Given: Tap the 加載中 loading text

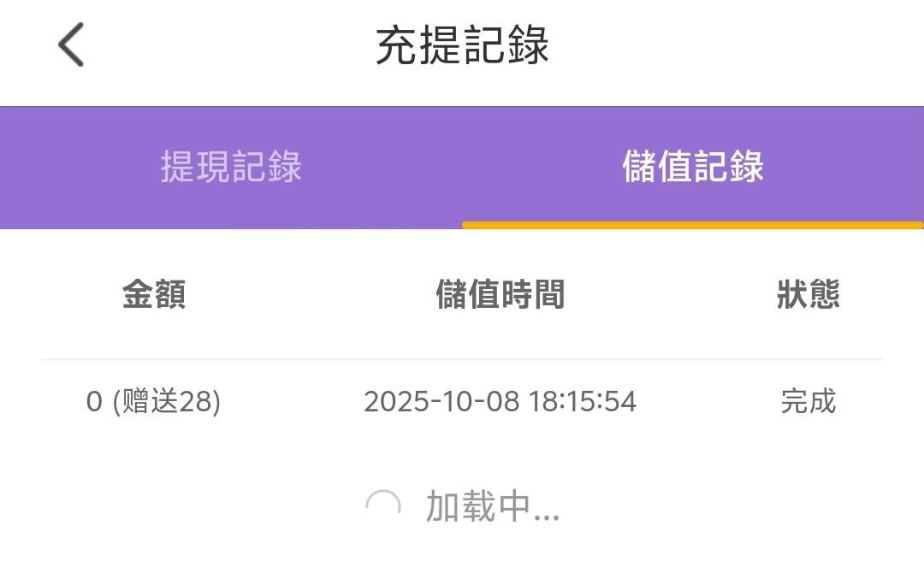Looking at the screenshot, I should 474,507.
